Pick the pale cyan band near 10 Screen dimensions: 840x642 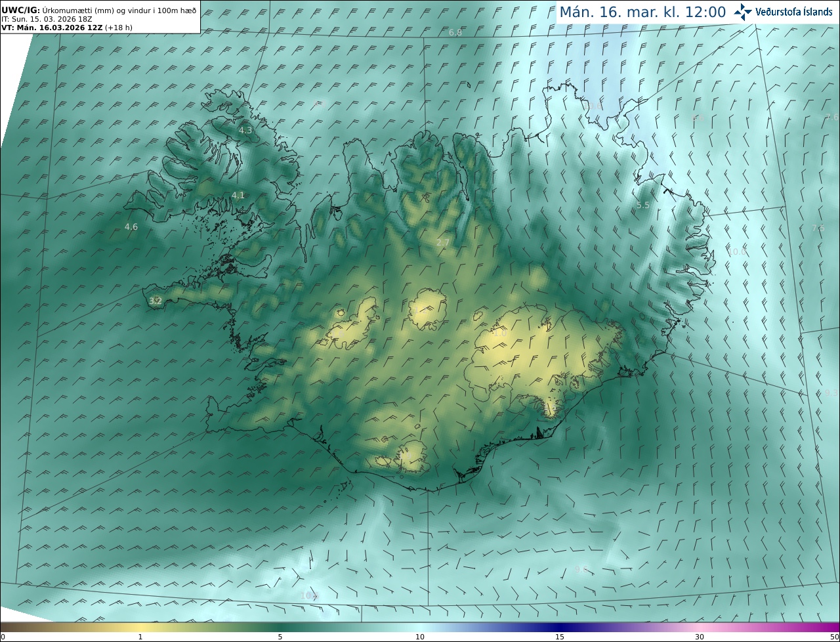(x=420, y=628)
